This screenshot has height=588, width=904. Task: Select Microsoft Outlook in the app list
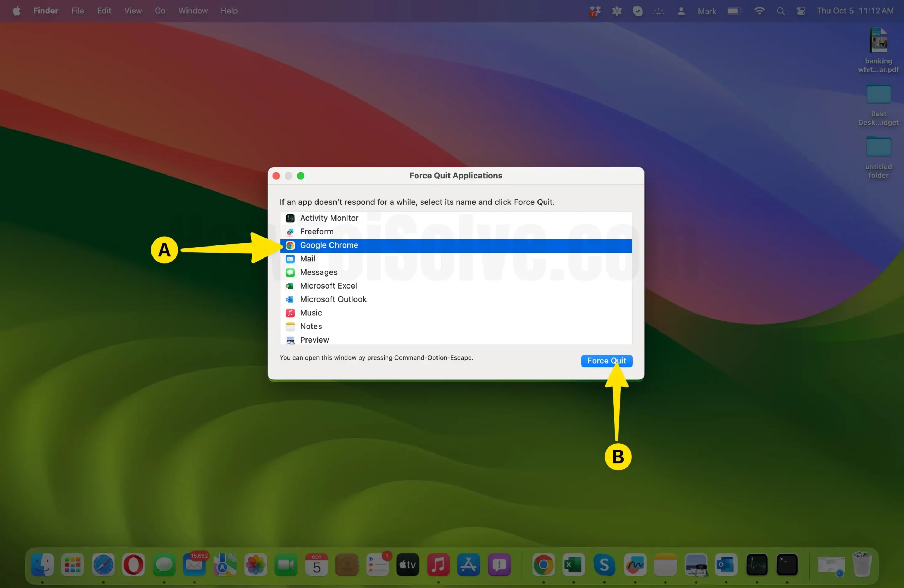tap(456, 299)
